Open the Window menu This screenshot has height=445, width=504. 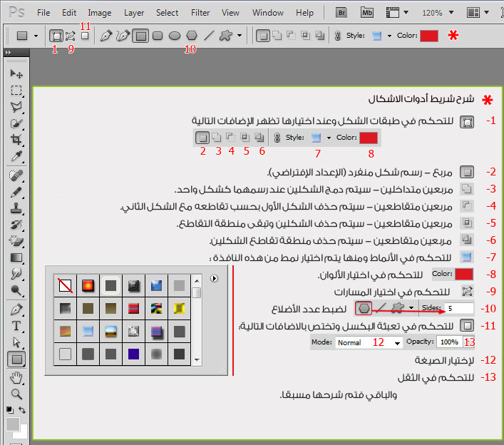point(268,13)
